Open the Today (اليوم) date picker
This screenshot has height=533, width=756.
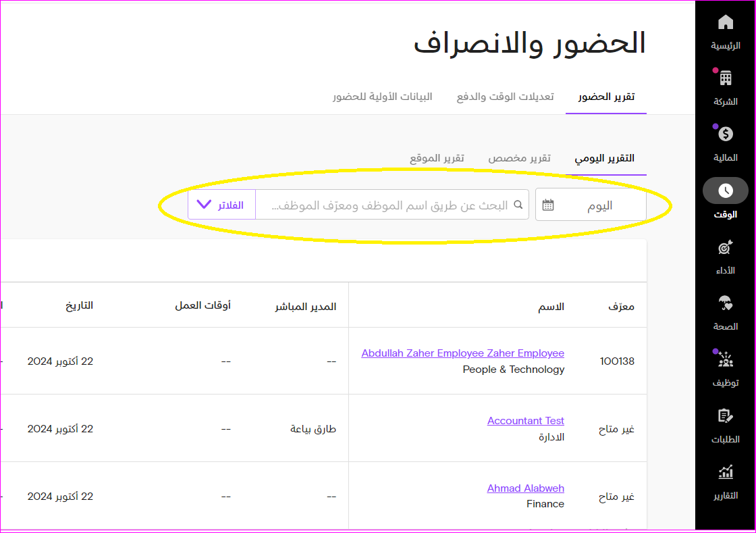[x=599, y=205]
